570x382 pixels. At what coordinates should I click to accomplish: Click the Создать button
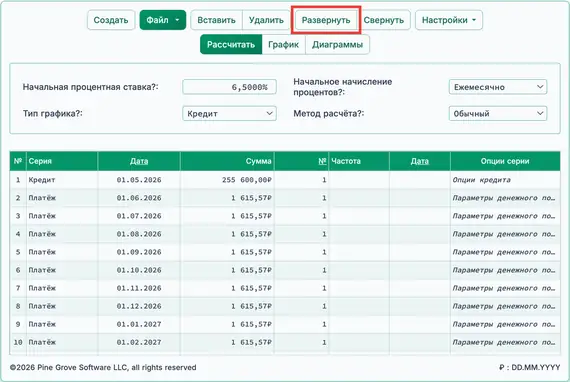111,20
